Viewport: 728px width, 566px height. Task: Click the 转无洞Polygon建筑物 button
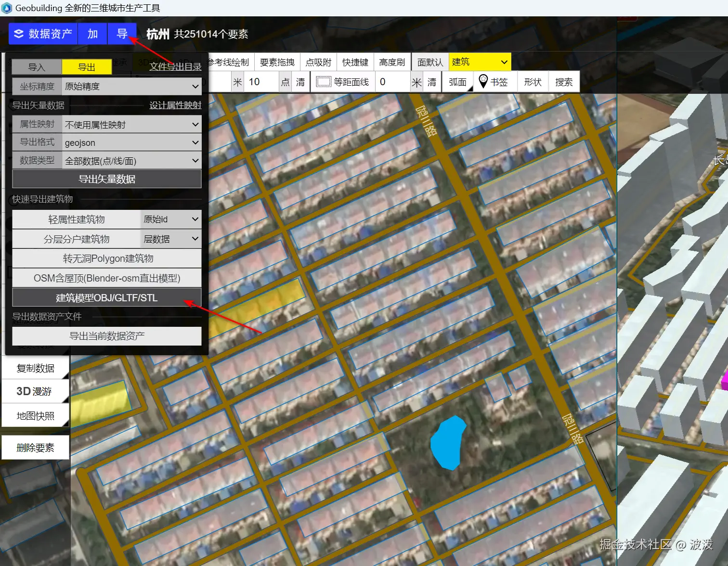(x=107, y=258)
